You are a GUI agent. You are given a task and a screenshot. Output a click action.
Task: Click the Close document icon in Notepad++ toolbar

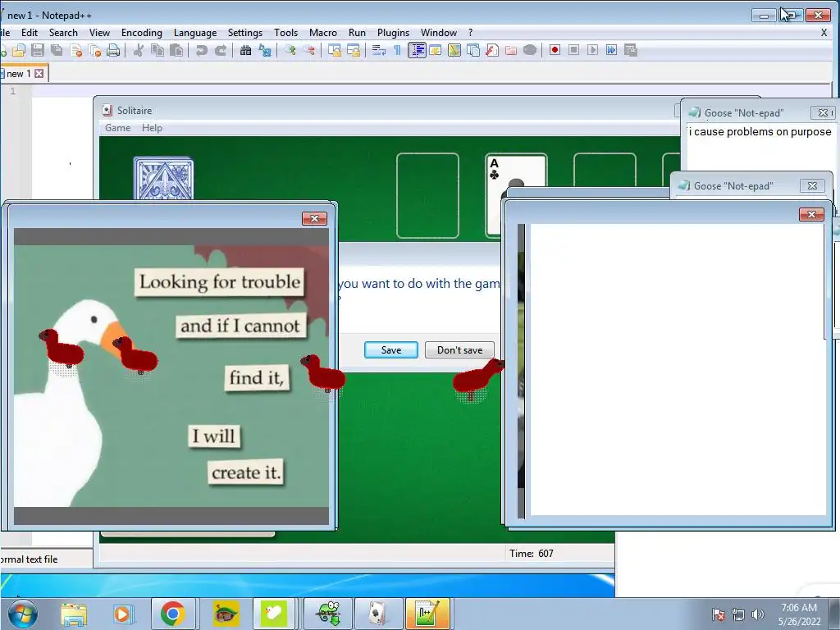pos(75,50)
